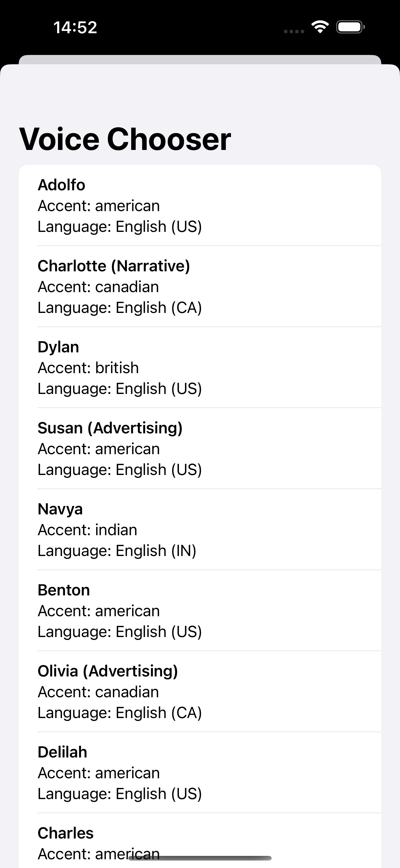
Task: Pick the Dylan voice name
Action: coord(58,347)
